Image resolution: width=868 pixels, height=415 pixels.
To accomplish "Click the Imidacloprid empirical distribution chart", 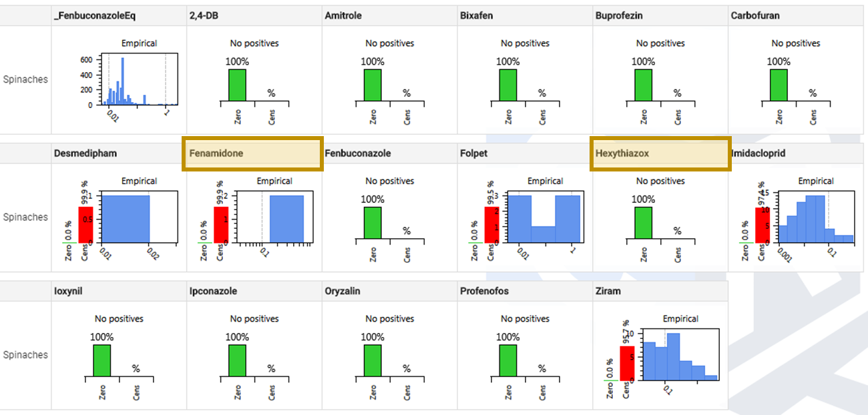I will tap(816, 218).
